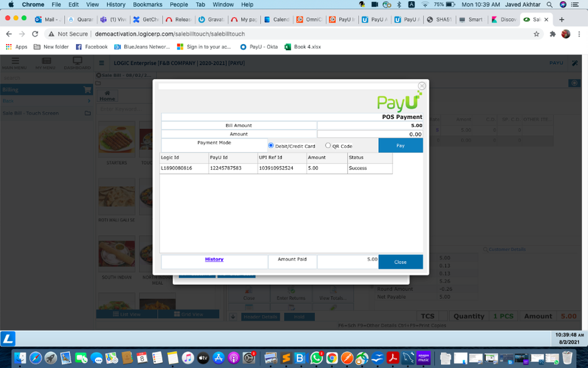
Task: Switch to the Calend tab
Action: [x=277, y=20]
